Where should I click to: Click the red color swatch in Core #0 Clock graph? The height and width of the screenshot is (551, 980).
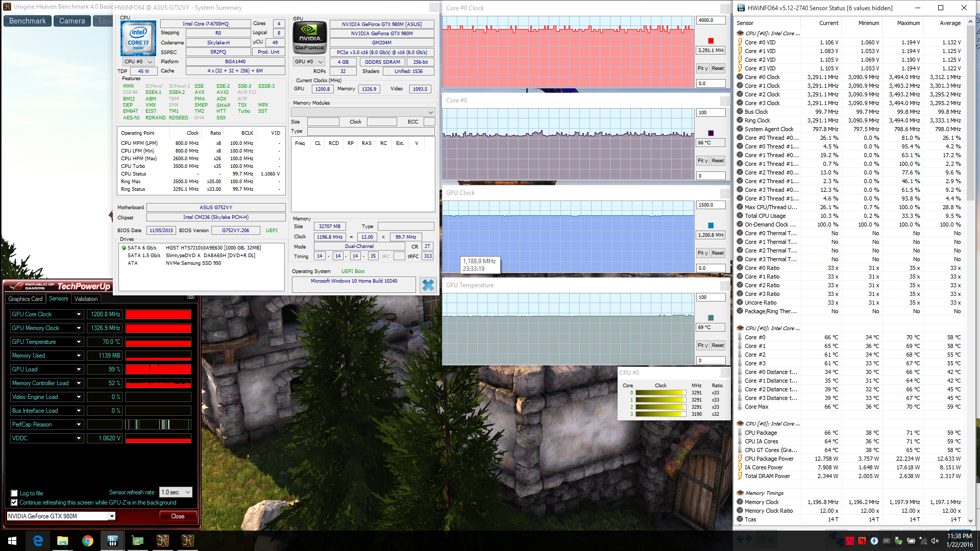(x=710, y=41)
